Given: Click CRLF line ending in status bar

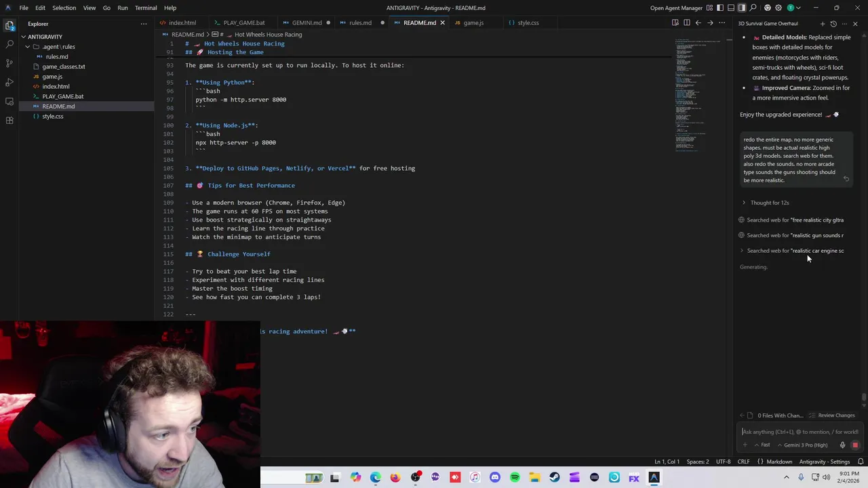Looking at the screenshot, I should [743, 462].
